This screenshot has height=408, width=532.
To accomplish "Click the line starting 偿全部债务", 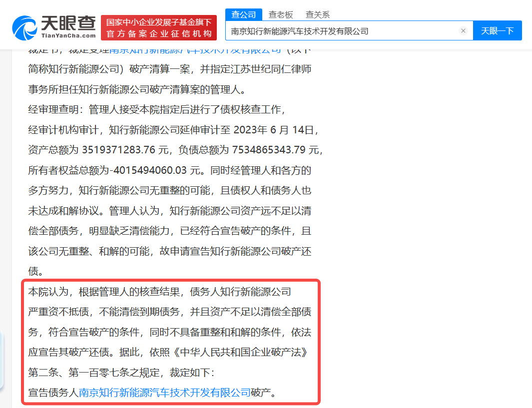I will [170, 231].
